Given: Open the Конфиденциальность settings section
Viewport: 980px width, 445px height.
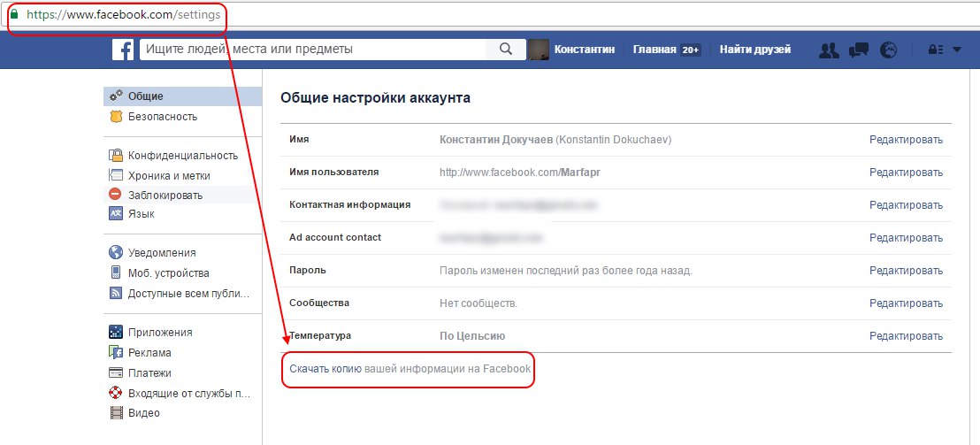Looking at the screenshot, I should pos(183,156).
